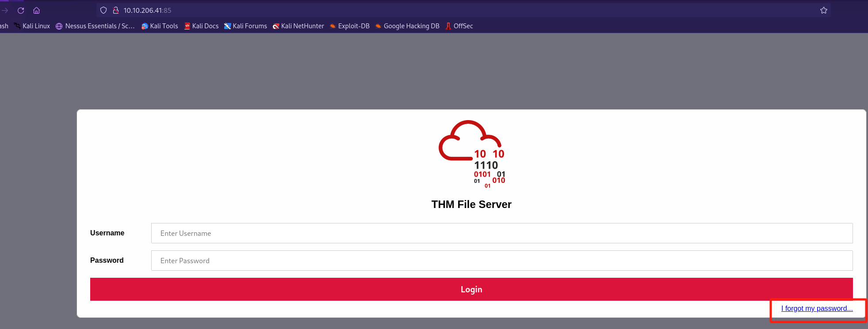Open the Nessus Essentials bookmark

pyautogui.click(x=96, y=26)
